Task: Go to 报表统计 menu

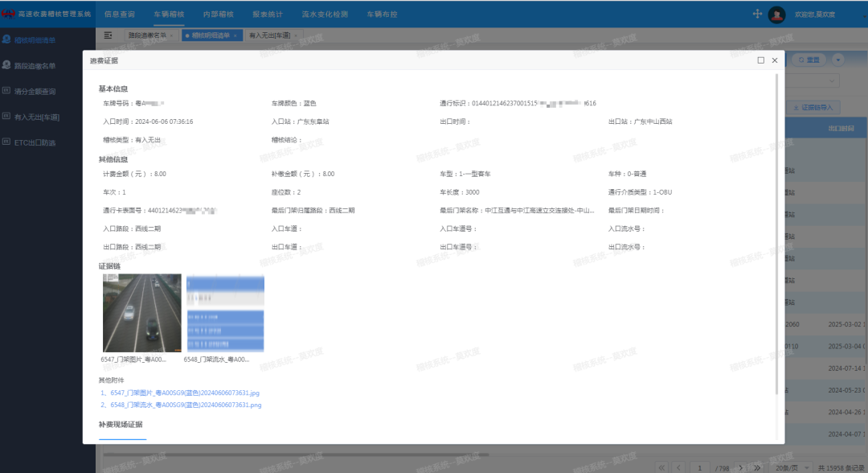Action: [268, 14]
